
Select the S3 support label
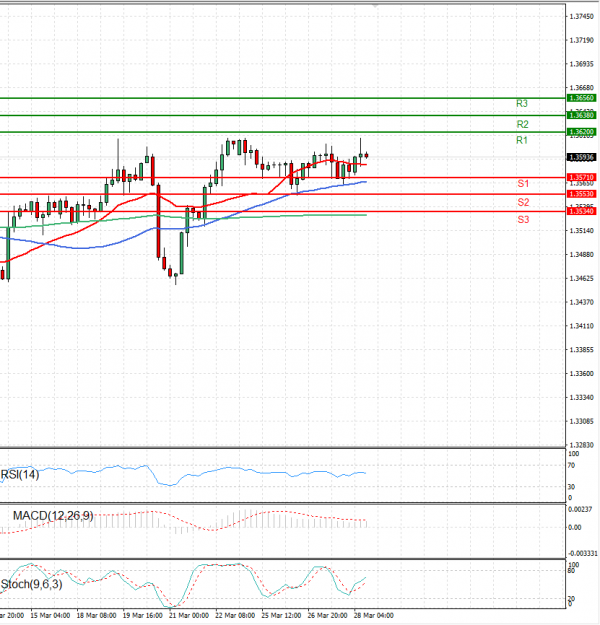523,220
